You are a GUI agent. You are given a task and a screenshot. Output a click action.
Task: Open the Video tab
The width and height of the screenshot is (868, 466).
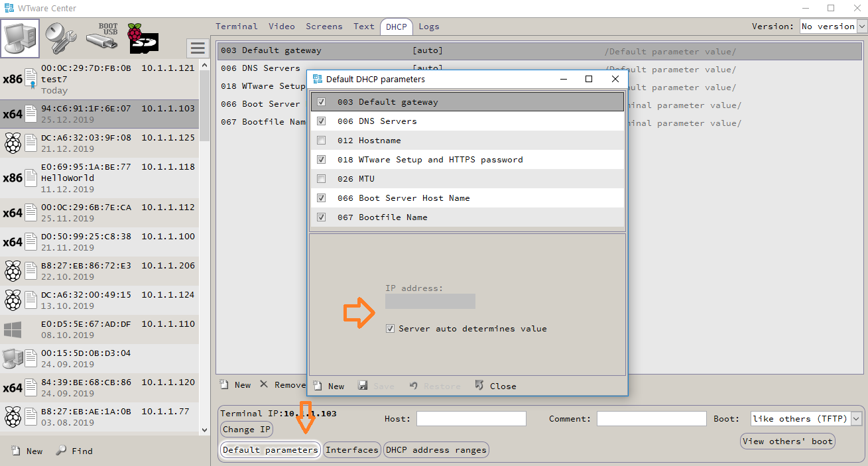281,27
